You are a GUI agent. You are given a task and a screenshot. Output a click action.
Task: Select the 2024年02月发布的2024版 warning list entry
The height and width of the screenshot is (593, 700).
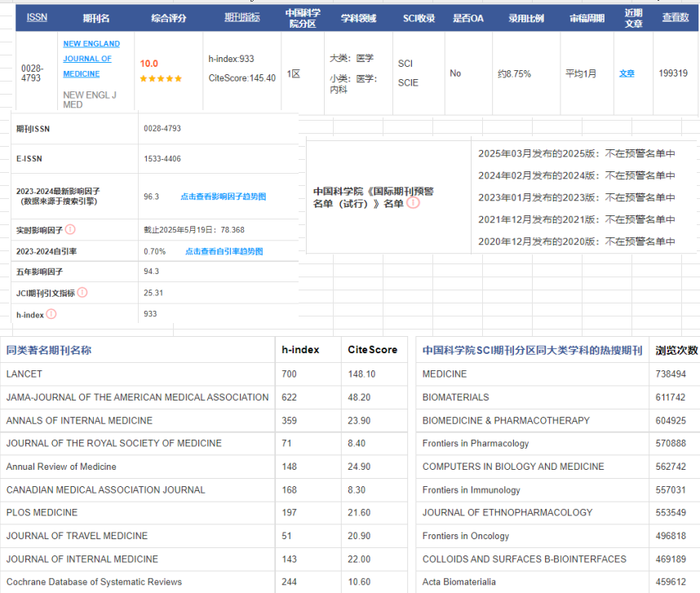click(x=577, y=175)
